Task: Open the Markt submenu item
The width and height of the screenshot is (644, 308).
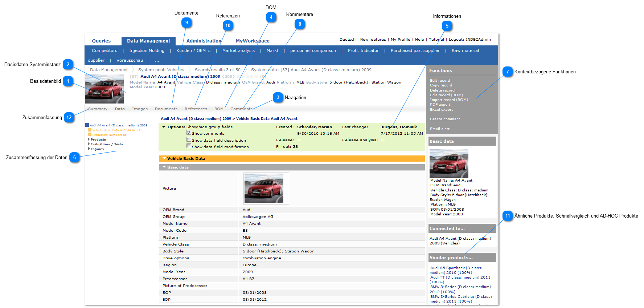Action: (x=272, y=50)
